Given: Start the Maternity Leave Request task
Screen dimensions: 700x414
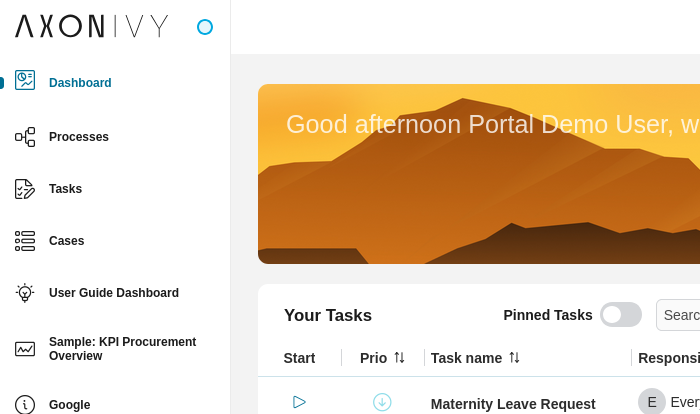Looking at the screenshot, I should (x=299, y=402).
